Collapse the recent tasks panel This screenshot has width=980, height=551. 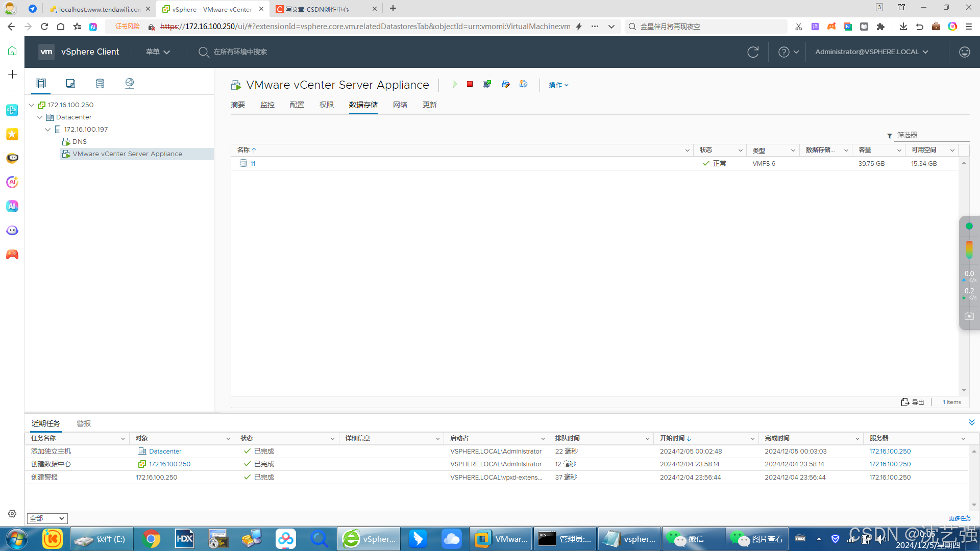click(x=971, y=422)
